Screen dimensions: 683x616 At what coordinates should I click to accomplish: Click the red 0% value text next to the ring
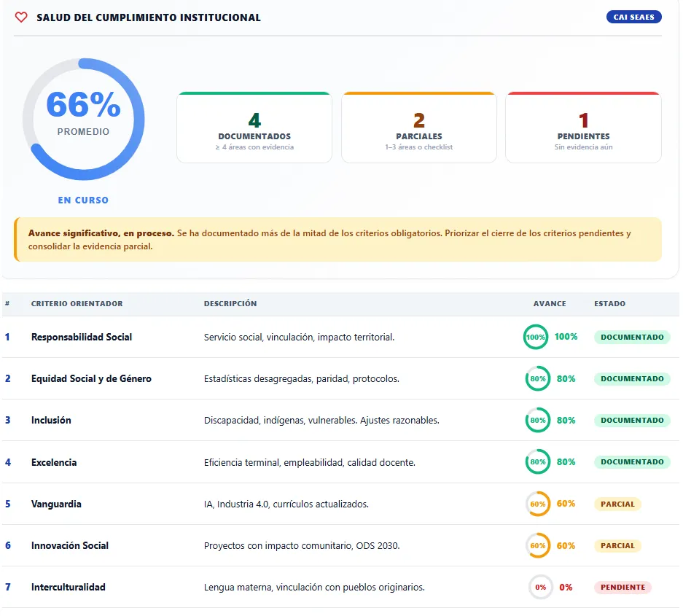tap(566, 587)
